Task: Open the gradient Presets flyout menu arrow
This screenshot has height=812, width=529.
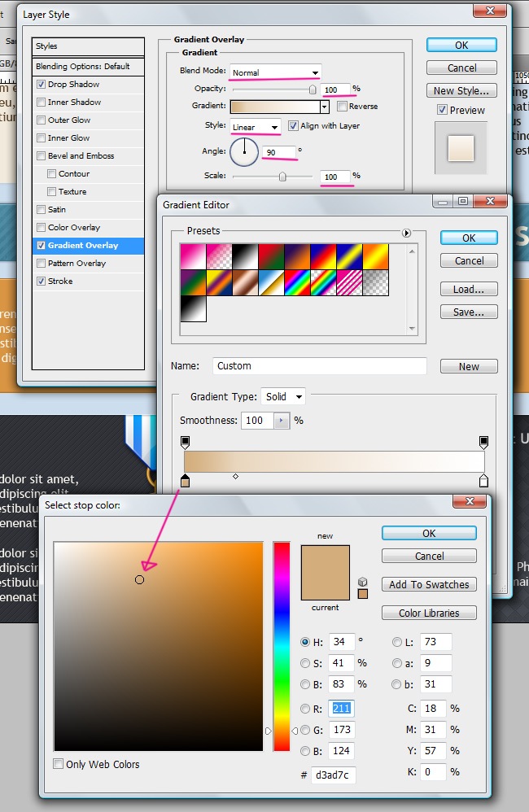Action: pyautogui.click(x=407, y=233)
